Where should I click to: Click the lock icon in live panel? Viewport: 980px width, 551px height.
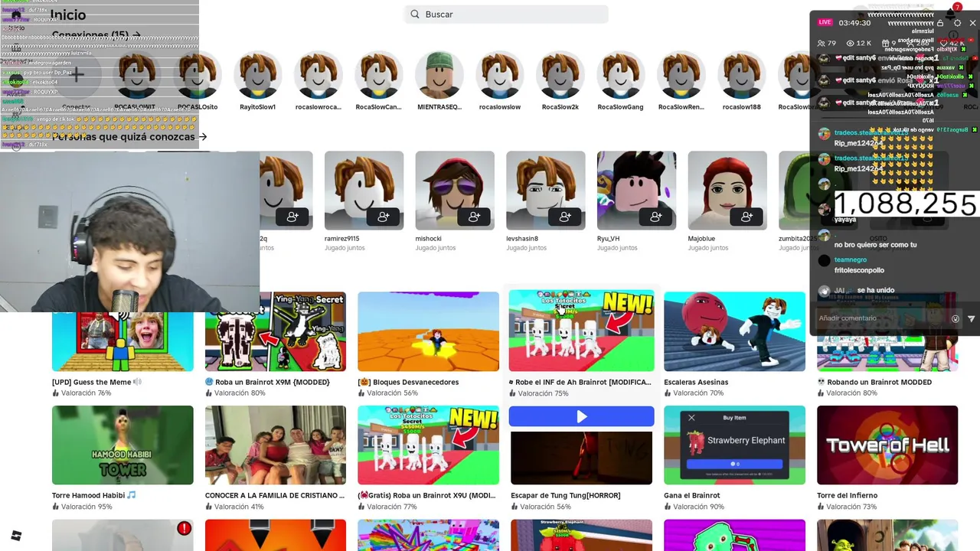coord(941,23)
